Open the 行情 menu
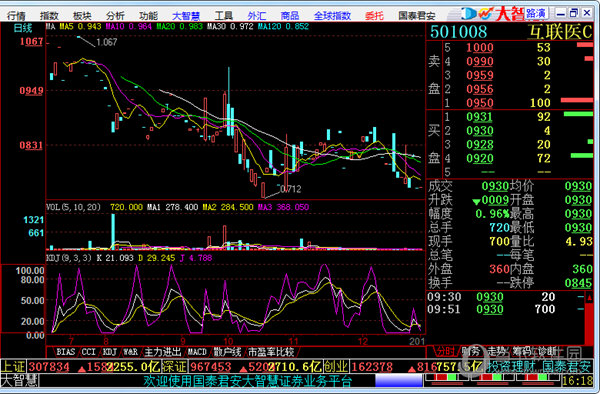600x394 pixels. coord(16,16)
